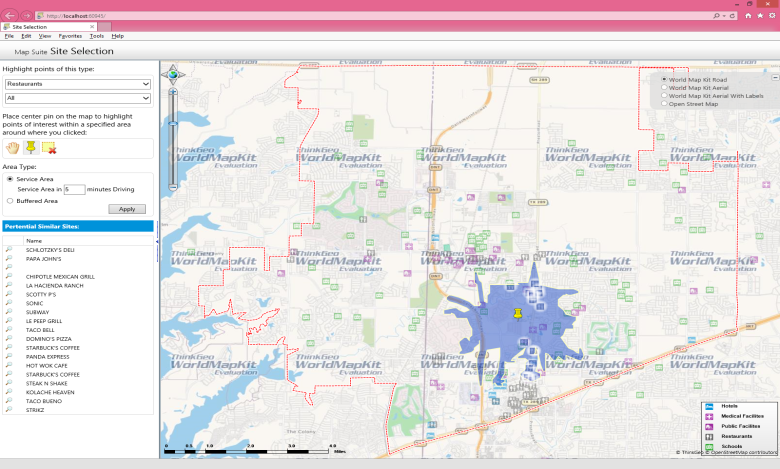Close the Site Selection tab

click(x=92, y=27)
